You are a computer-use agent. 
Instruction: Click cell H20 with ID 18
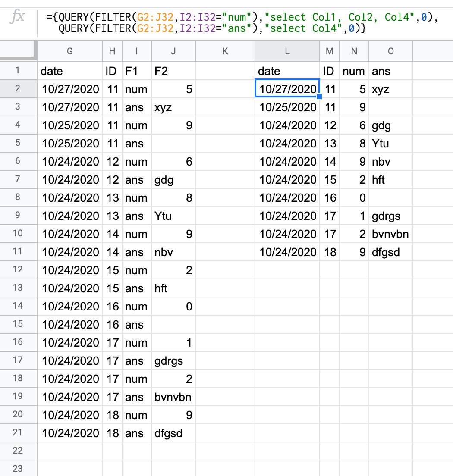[x=112, y=415]
